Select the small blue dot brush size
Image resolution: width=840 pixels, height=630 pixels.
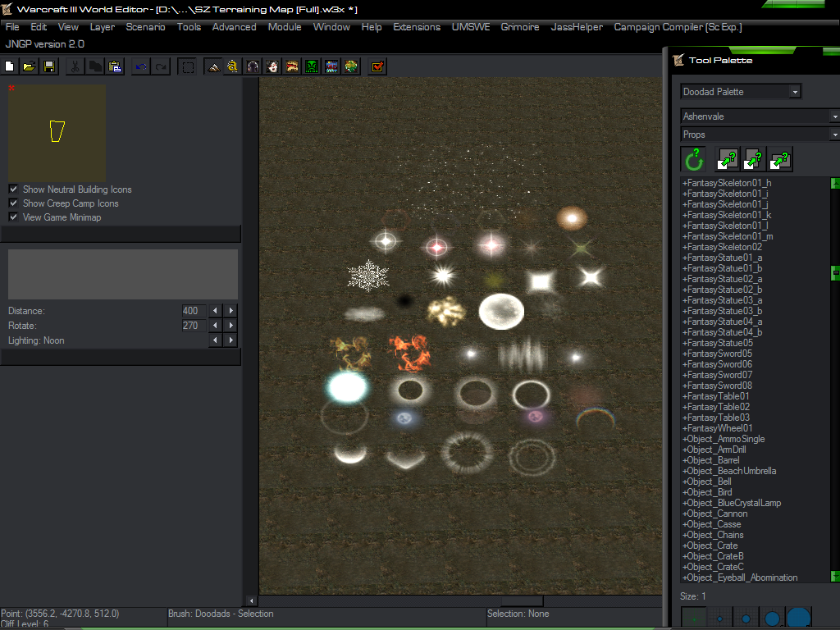pyautogui.click(x=719, y=618)
